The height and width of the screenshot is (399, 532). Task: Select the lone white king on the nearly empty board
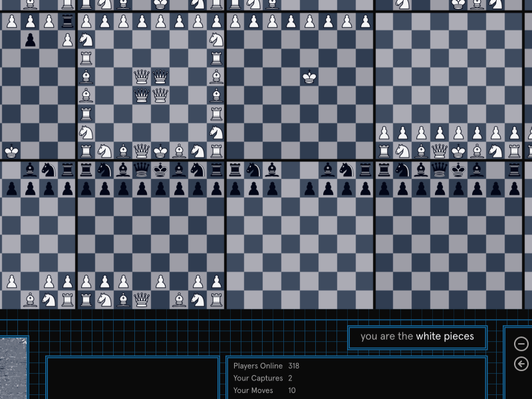(x=309, y=77)
